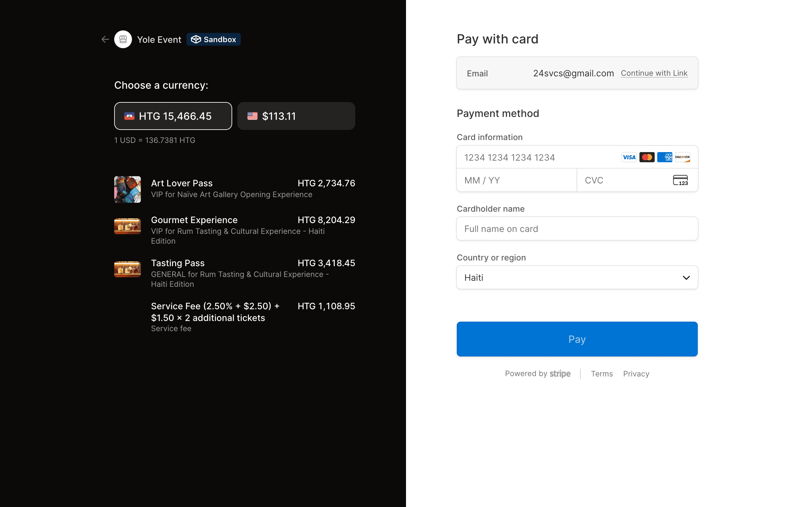Click the back arrow beside Yole Event
This screenshot has height=507, width=812.
105,40
